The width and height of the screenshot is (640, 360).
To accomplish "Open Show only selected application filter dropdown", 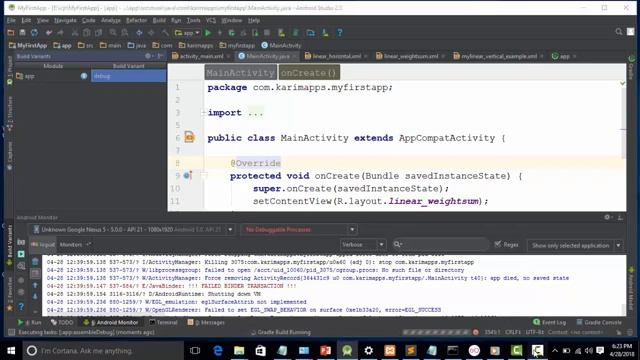I will click(575, 245).
